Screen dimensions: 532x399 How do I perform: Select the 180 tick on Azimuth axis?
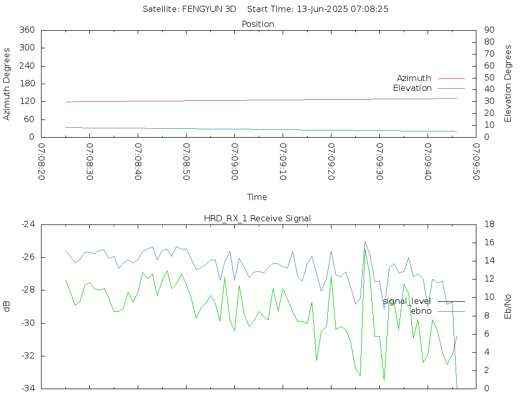point(27,84)
